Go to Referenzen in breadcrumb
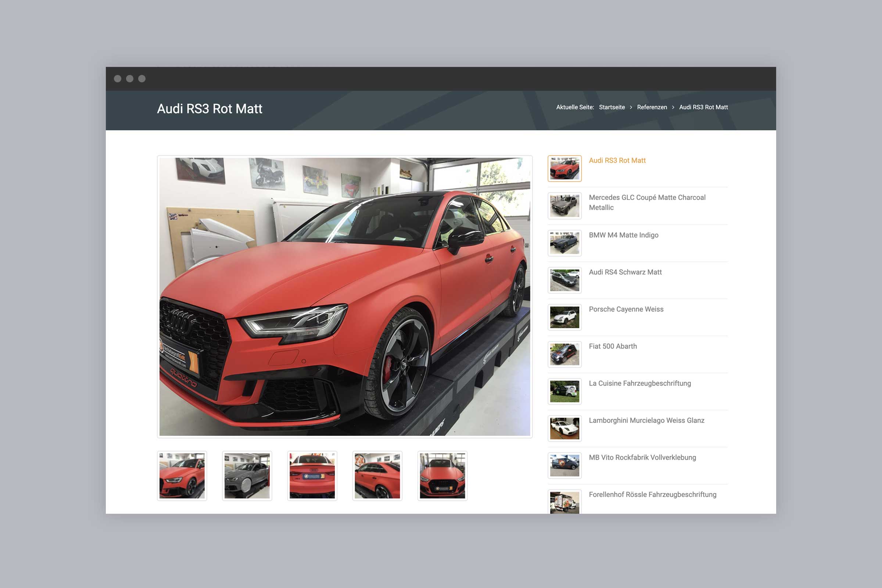This screenshot has width=882, height=588. (x=652, y=107)
